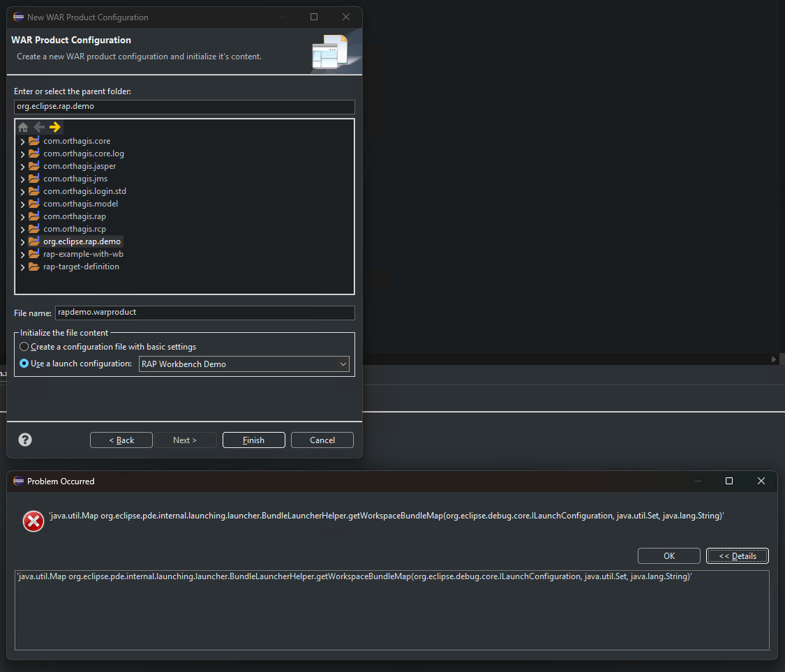This screenshot has height=672, width=785.
Task: Select the com.orthagis.jasper project in the tree
Action: (x=78, y=165)
